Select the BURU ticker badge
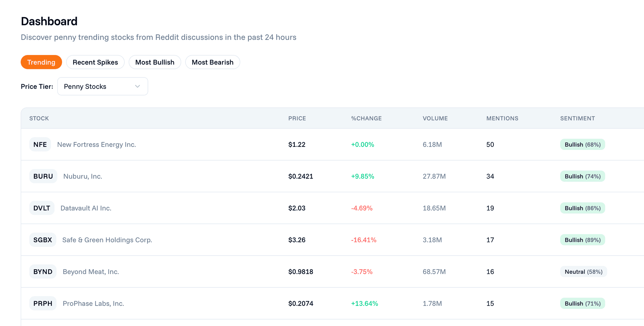This screenshot has width=644, height=326. (x=43, y=176)
